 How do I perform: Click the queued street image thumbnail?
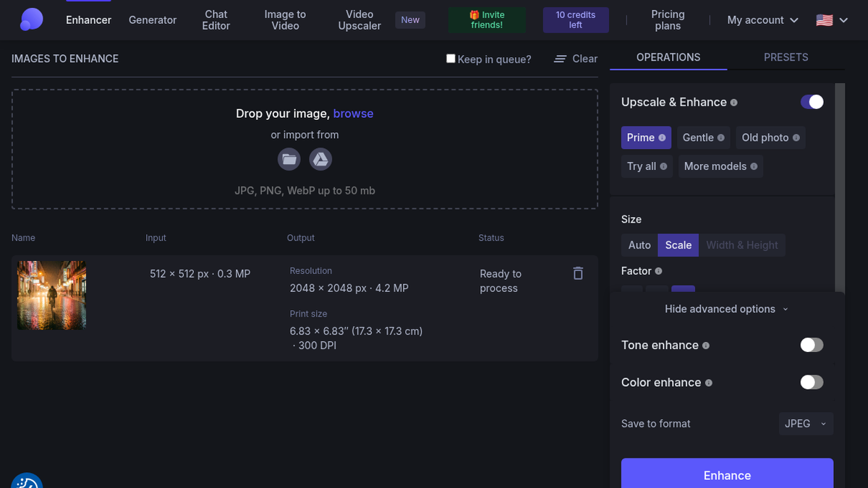tap(52, 295)
